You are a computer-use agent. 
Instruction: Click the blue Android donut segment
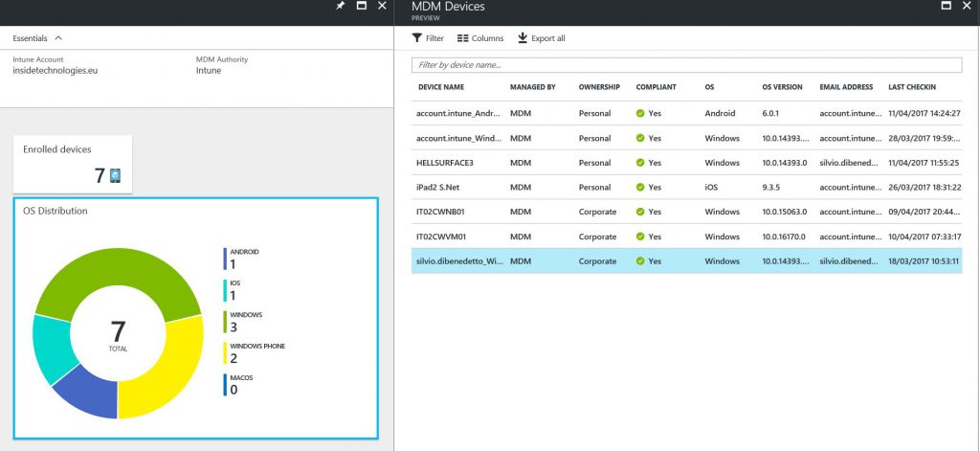pyautogui.click(x=91, y=396)
